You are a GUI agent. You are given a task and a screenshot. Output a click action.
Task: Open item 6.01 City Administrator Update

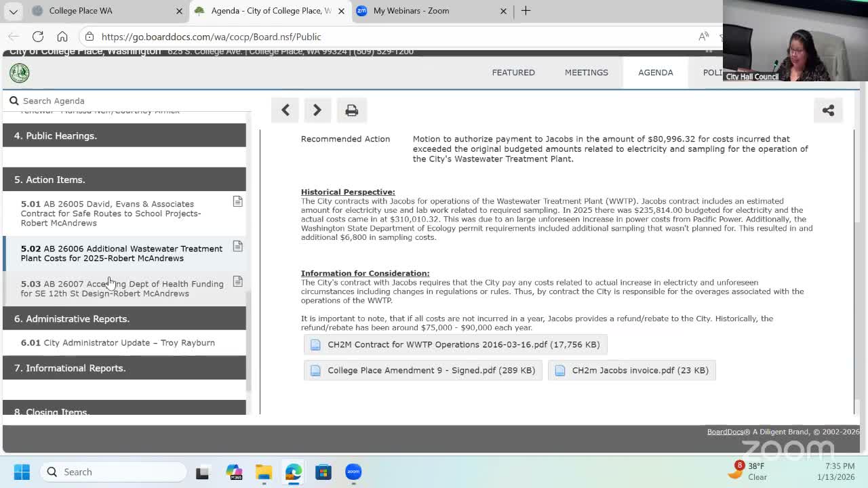[125, 343]
